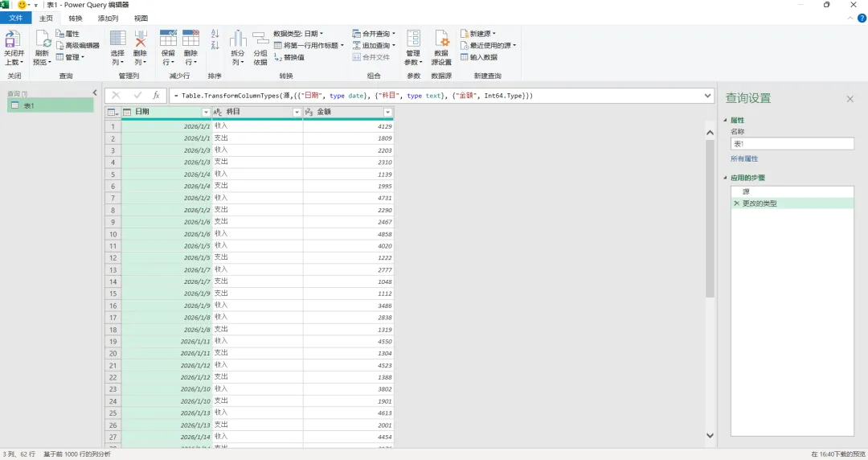Expand the formula bar with the chevron
The height and width of the screenshot is (460, 868).
(707, 96)
